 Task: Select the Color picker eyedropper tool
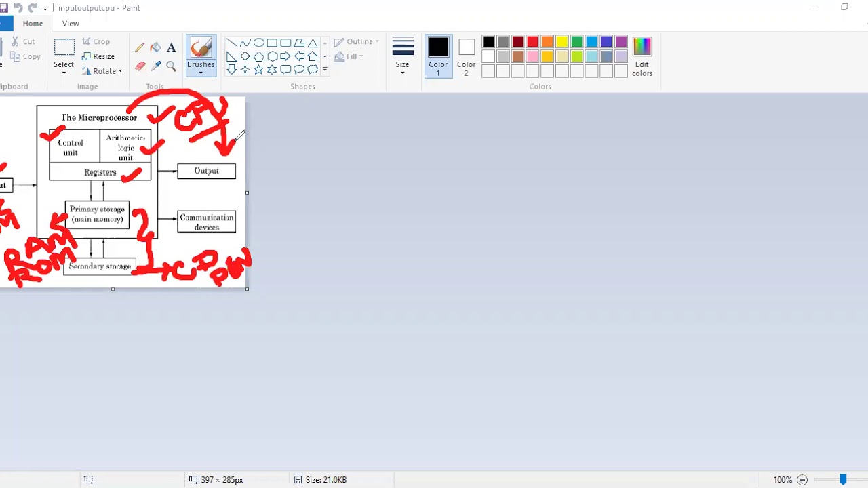pyautogui.click(x=155, y=66)
